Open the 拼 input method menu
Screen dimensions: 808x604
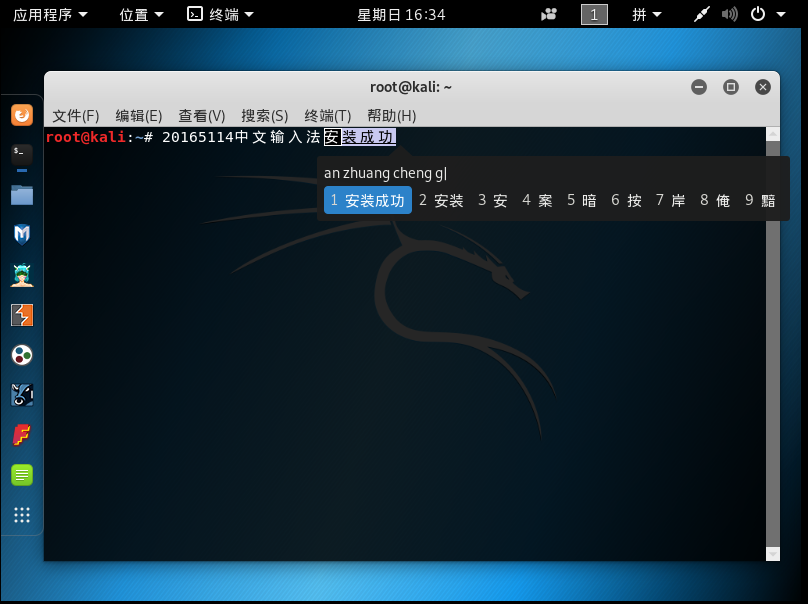pyautogui.click(x=647, y=14)
